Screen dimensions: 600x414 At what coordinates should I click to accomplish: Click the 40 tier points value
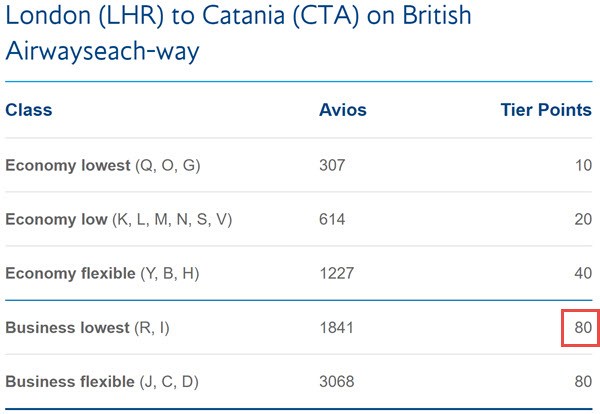coord(583,273)
